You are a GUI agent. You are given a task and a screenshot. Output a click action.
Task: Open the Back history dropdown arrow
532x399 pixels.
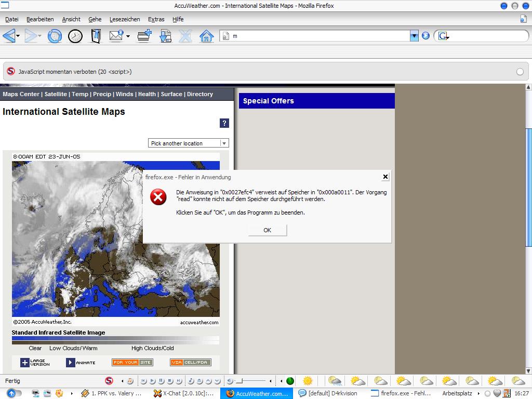18,36
